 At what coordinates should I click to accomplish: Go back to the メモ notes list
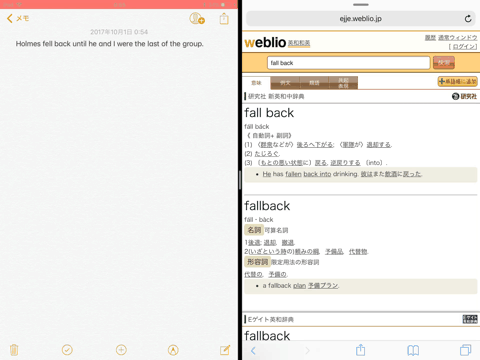click(x=18, y=18)
